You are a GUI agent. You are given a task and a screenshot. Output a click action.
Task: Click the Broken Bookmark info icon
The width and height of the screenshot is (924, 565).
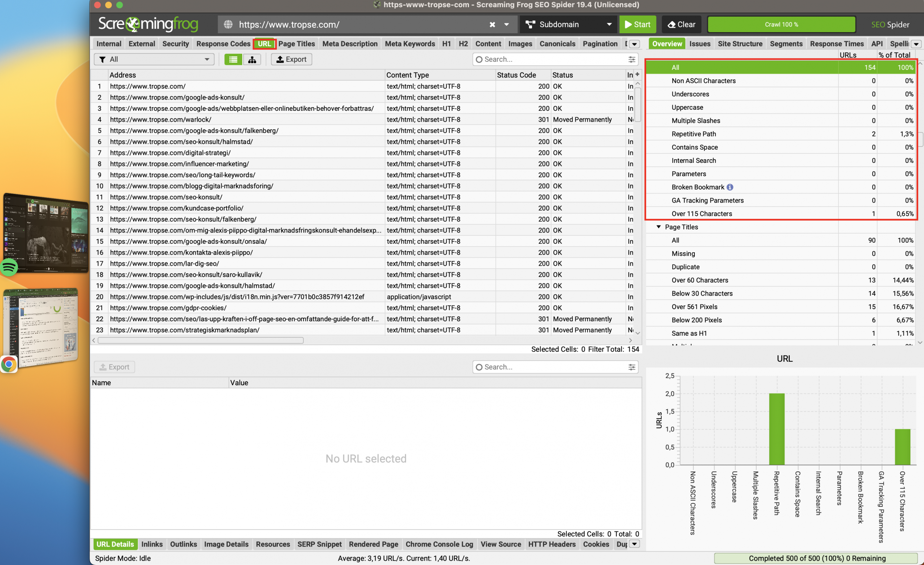coord(730,187)
